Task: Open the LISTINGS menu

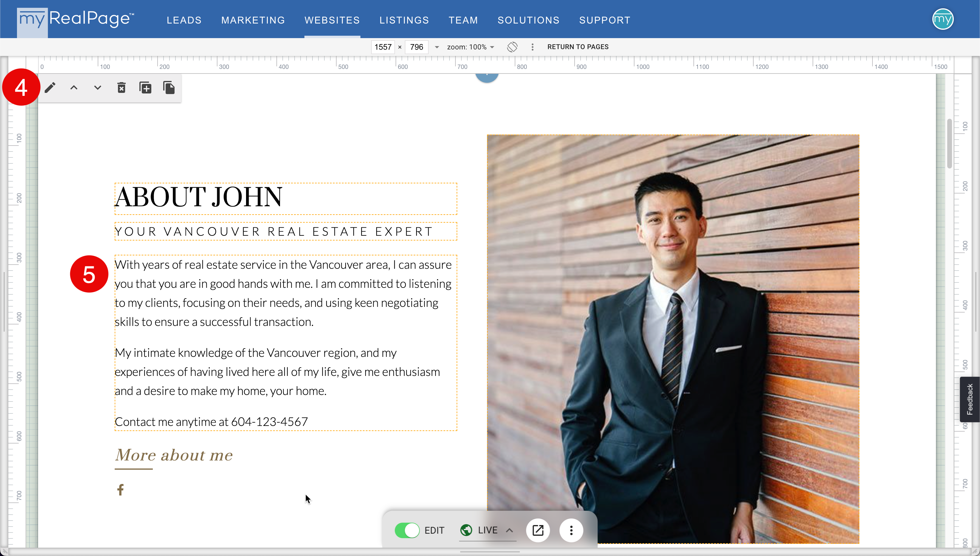Action: click(404, 20)
